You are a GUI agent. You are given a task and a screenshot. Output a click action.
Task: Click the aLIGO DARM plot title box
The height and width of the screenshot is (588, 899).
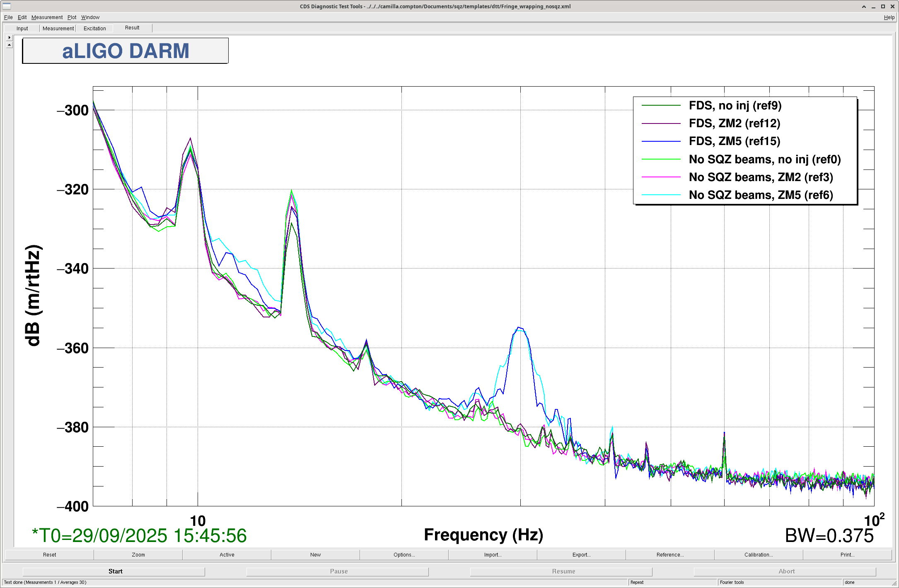point(125,51)
